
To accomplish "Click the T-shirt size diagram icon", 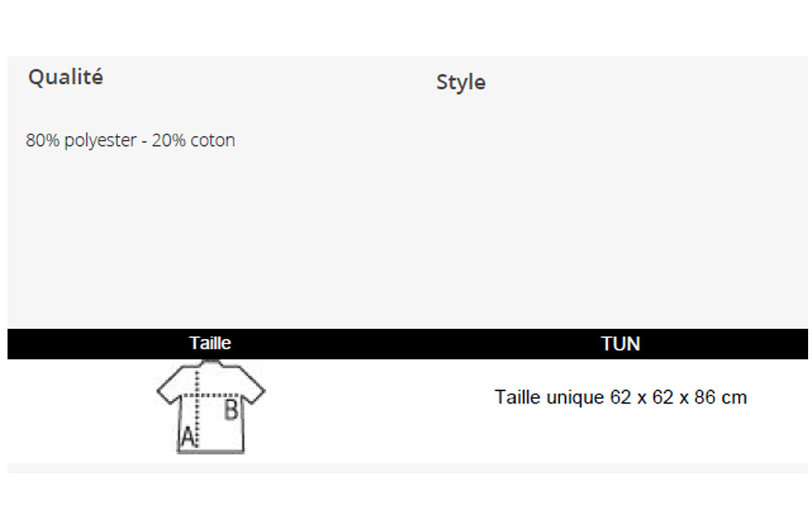I will pyautogui.click(x=211, y=408).
